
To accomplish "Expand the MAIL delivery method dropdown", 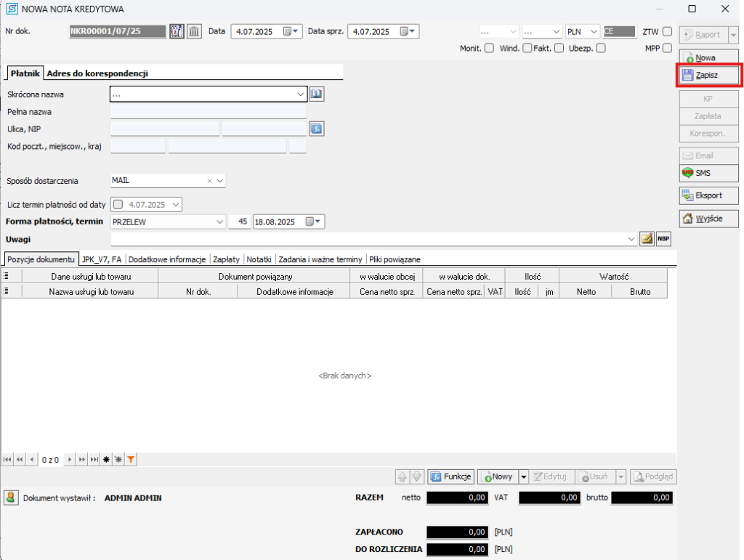I will (220, 180).
